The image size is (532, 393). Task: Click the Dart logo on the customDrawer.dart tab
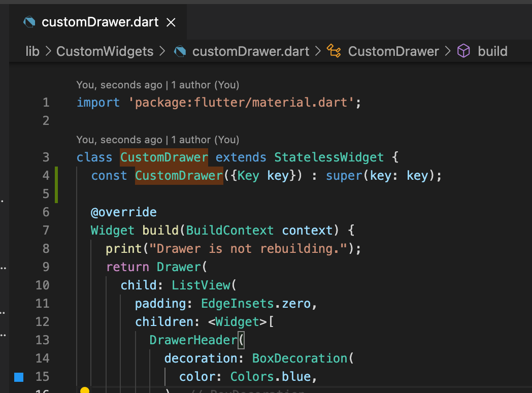click(x=29, y=22)
